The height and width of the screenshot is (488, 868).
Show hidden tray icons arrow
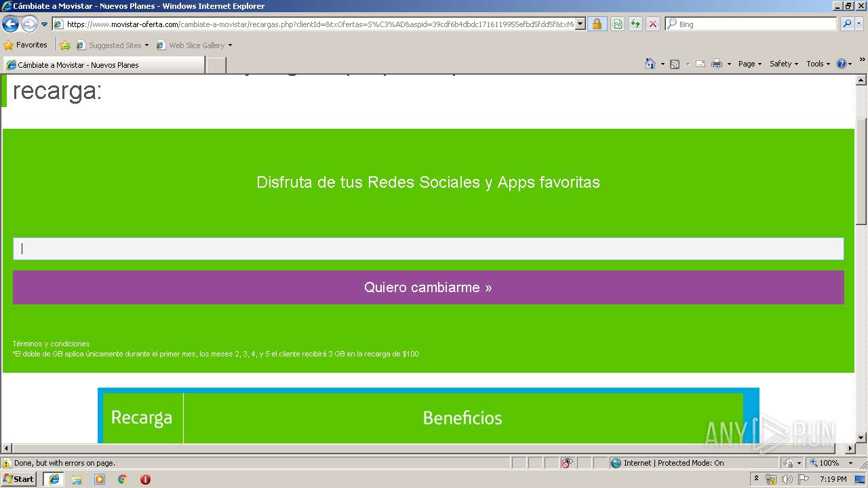[757, 479]
